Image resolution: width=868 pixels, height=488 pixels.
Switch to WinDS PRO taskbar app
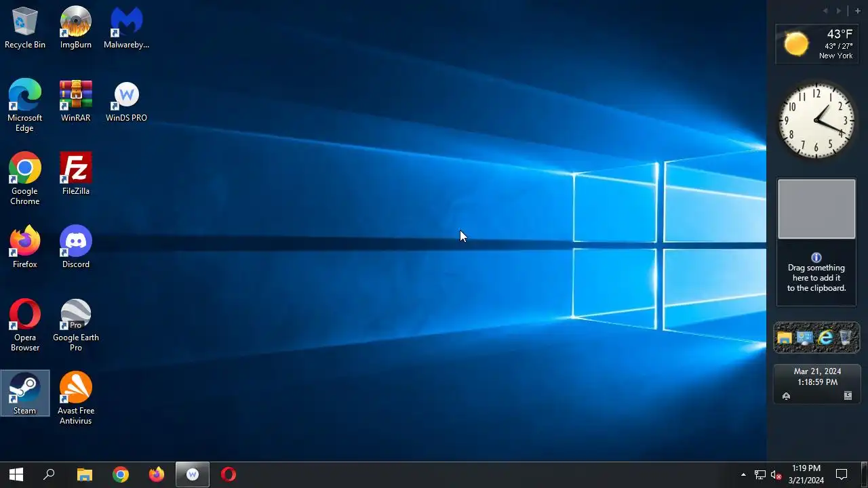tap(193, 474)
